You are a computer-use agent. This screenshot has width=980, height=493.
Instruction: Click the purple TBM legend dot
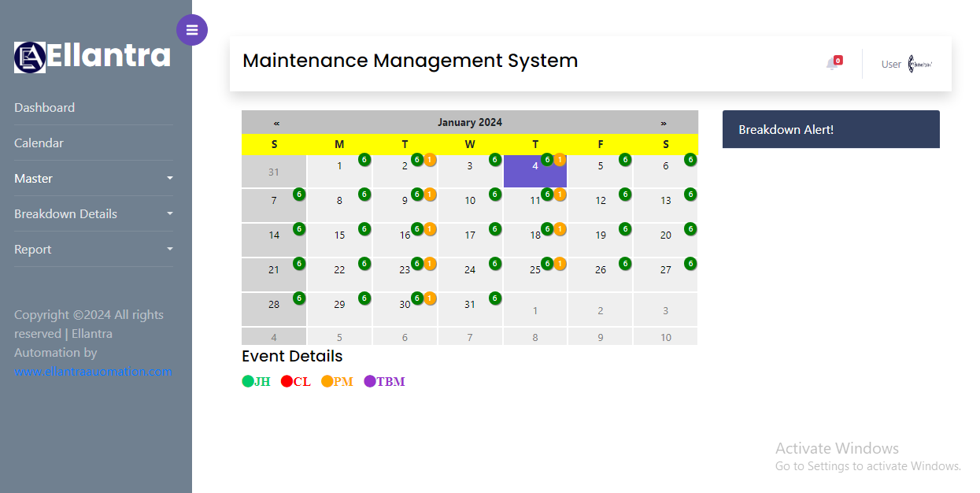point(370,382)
